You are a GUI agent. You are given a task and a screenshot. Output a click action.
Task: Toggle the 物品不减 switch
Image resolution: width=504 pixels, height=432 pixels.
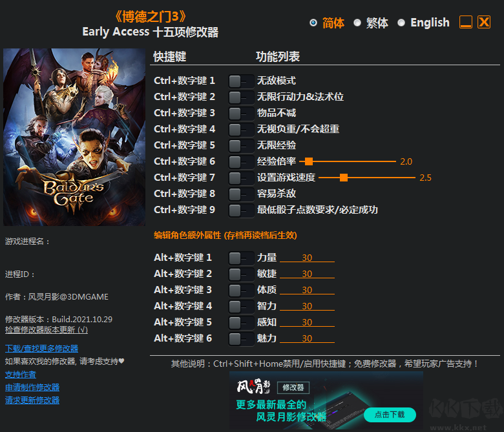(241, 114)
